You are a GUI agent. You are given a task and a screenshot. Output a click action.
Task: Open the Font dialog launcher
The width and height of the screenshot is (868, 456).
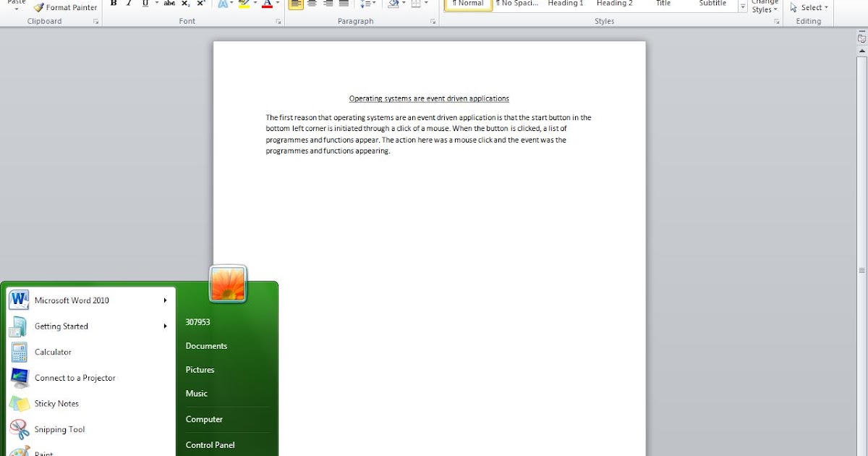tap(278, 22)
